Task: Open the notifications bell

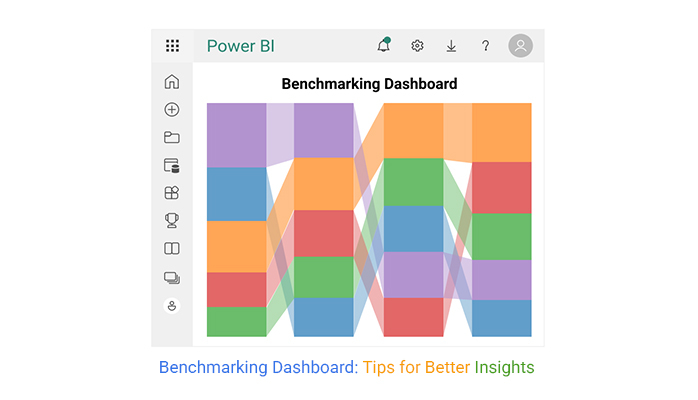Action: (x=384, y=45)
